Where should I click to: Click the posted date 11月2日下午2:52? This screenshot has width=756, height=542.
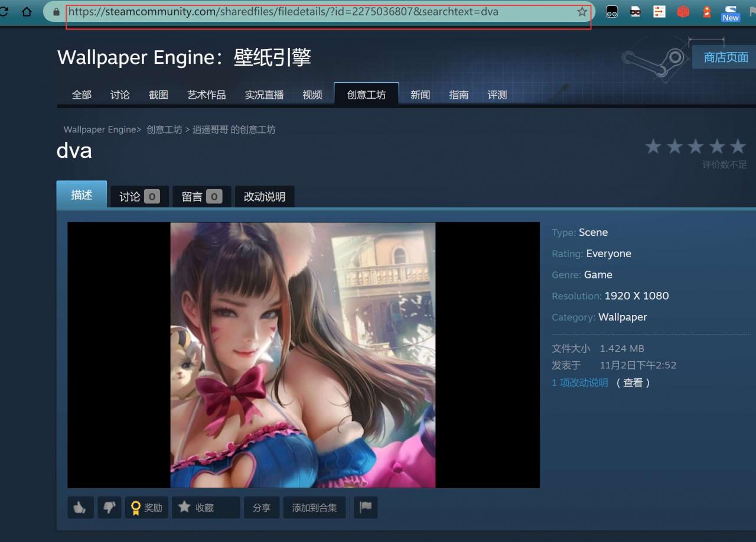click(x=638, y=365)
